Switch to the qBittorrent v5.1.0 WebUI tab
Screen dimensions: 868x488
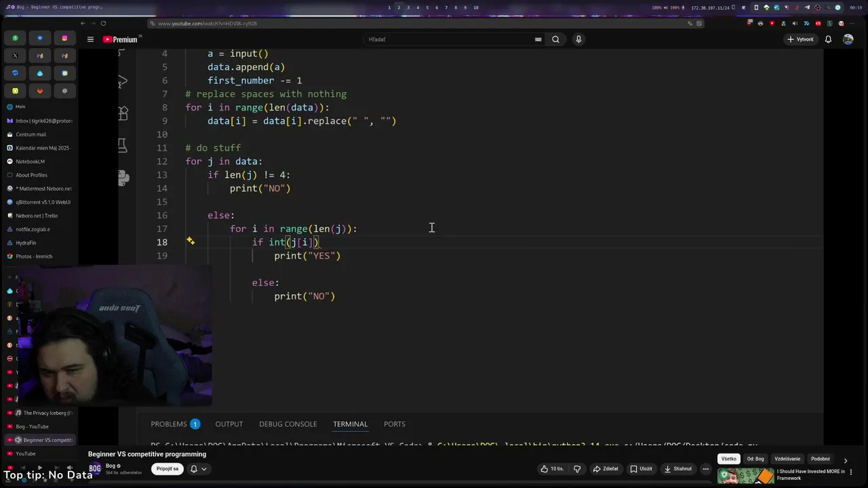(39, 202)
